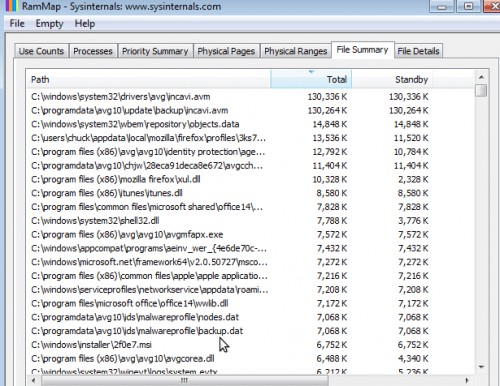This screenshot has width=500, height=386.
Task: Click the vertical scrollbar thumb
Action: 481,90
